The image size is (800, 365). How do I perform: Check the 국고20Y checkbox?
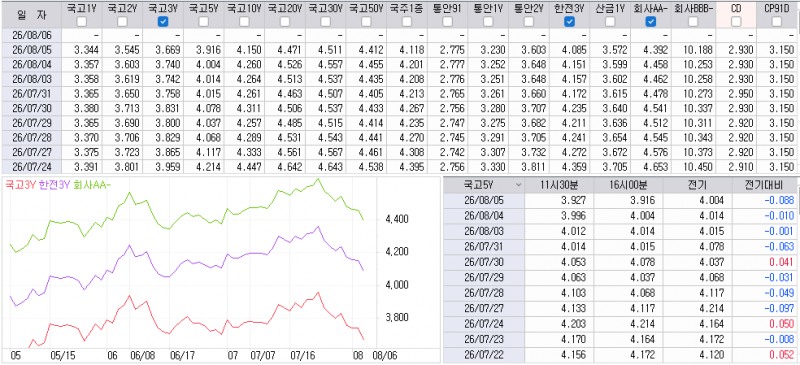285,21
